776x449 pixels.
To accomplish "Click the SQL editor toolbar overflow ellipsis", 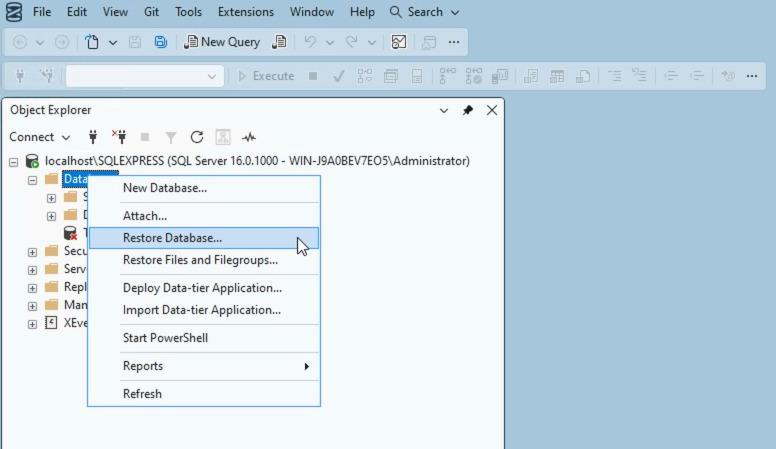I will tap(752, 76).
